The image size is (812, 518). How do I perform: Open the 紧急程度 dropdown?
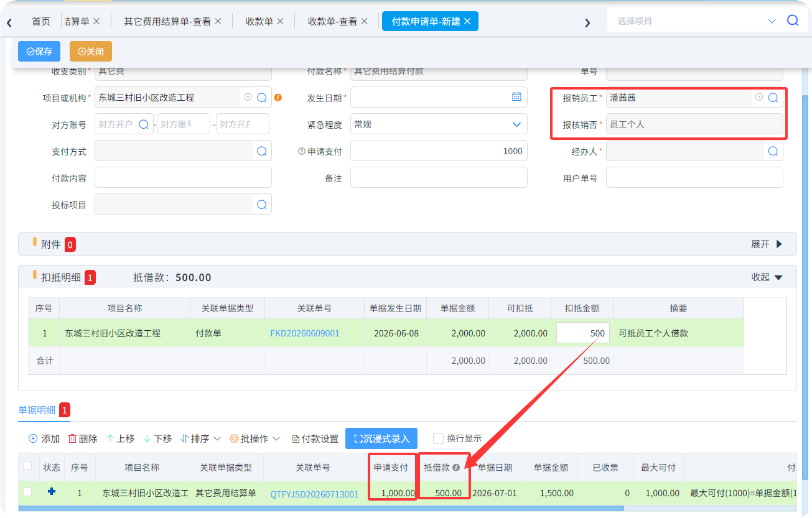439,124
